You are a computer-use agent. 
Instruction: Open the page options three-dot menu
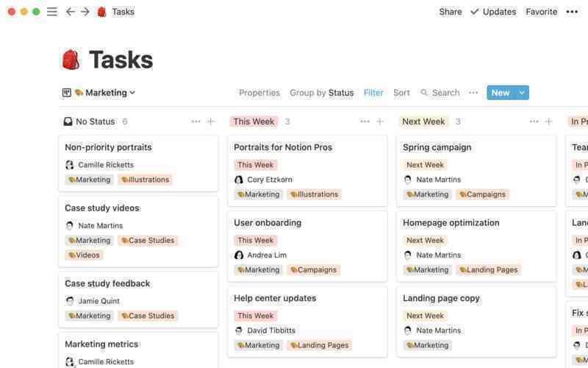click(572, 12)
